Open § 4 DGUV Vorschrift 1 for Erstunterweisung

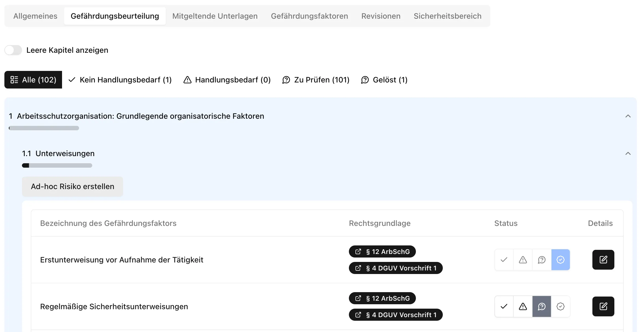click(x=395, y=268)
